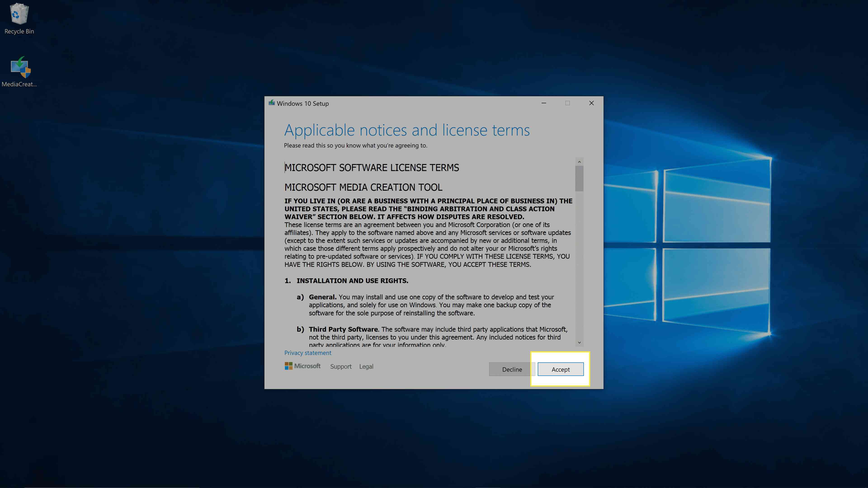The width and height of the screenshot is (868, 488).
Task: Open the Recycle Bin desktop icon
Action: click(19, 19)
